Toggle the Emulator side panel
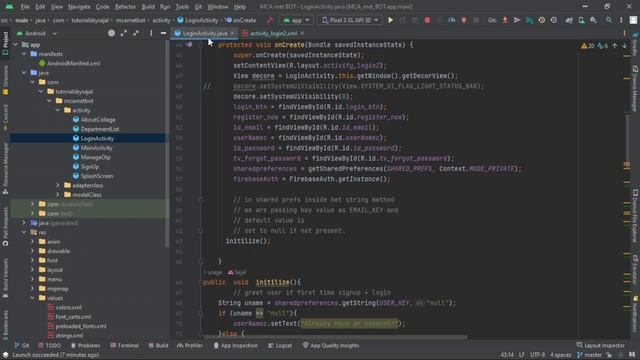Image resolution: width=640 pixels, height=360 pixels. [635, 269]
